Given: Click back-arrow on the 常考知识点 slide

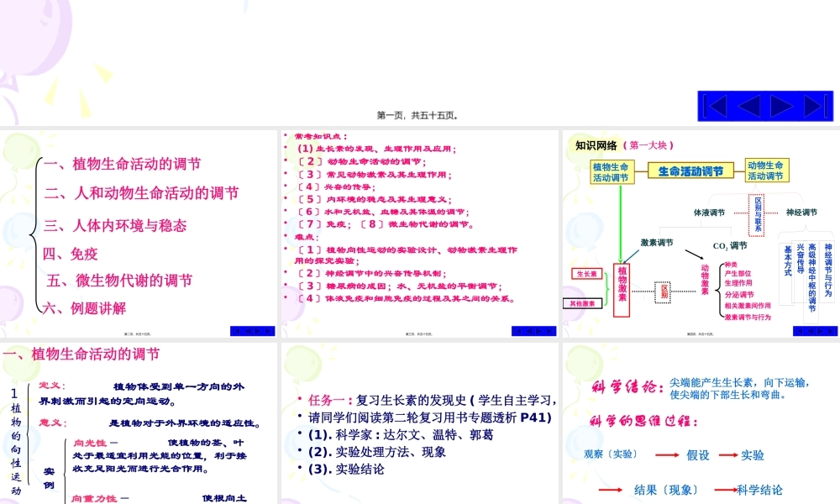Looking at the screenshot, I should (527, 333).
